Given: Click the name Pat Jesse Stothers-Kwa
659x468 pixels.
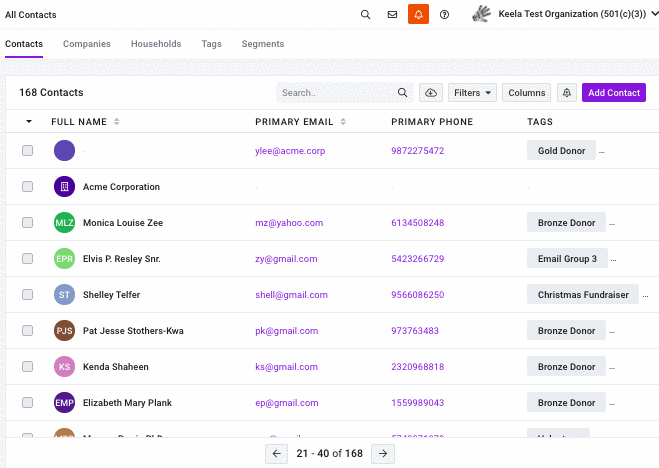Looking at the screenshot, I should point(133,331).
